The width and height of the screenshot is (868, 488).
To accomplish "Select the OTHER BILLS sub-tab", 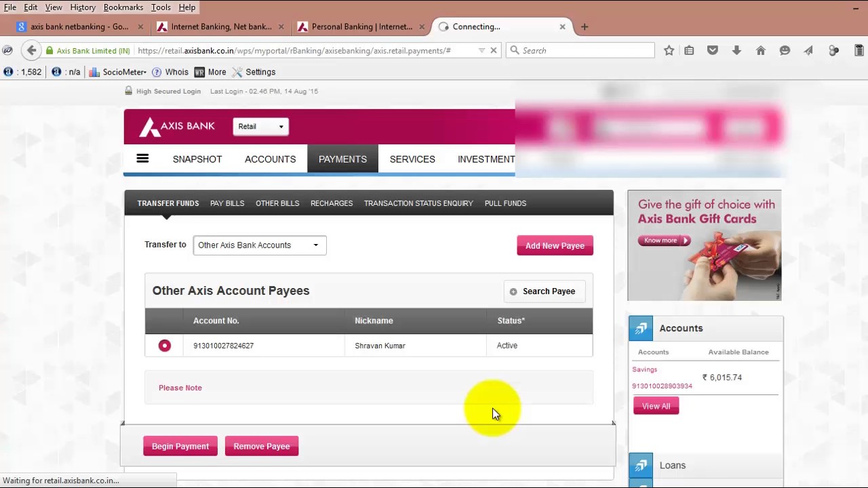I will point(277,203).
